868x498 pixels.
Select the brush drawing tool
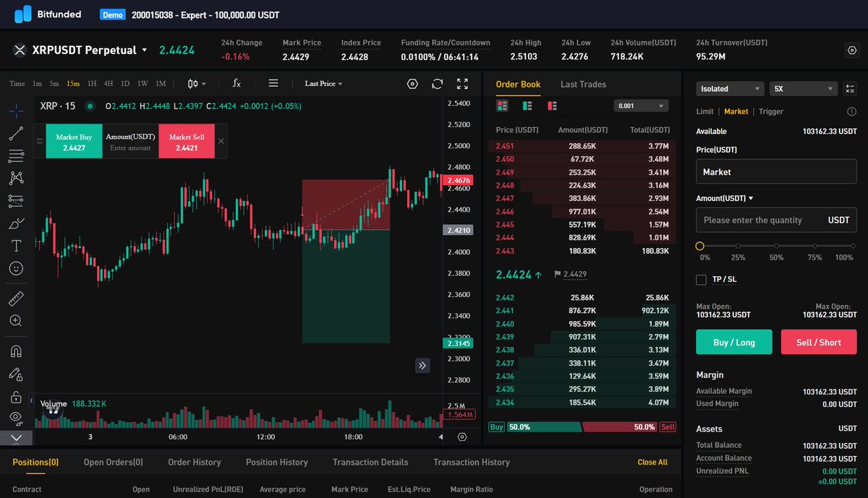click(16, 223)
